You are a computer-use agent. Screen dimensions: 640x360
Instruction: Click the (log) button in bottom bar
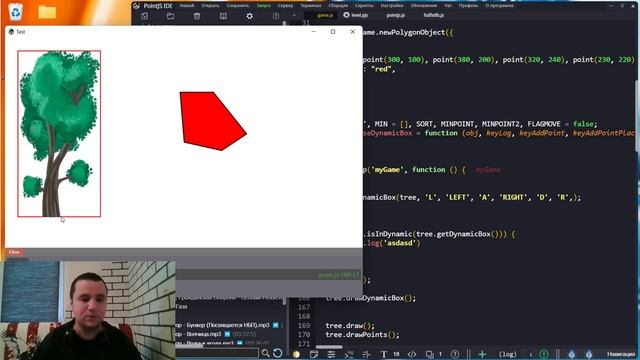pos(507,354)
